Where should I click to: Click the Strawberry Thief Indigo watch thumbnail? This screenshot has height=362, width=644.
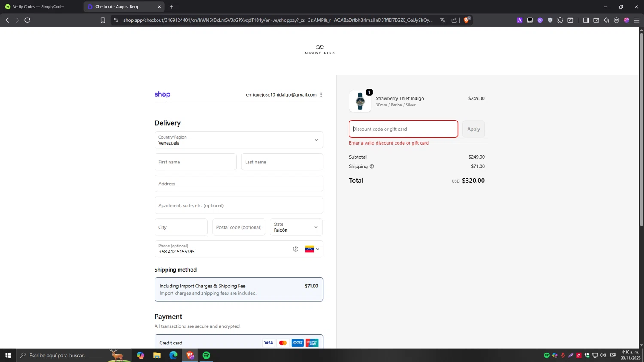tap(360, 101)
